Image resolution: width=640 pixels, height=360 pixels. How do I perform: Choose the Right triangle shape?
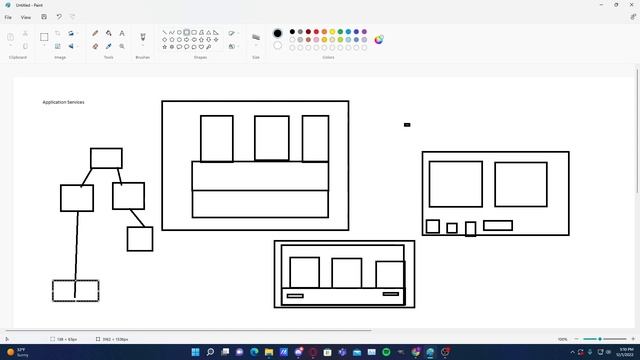point(216,32)
